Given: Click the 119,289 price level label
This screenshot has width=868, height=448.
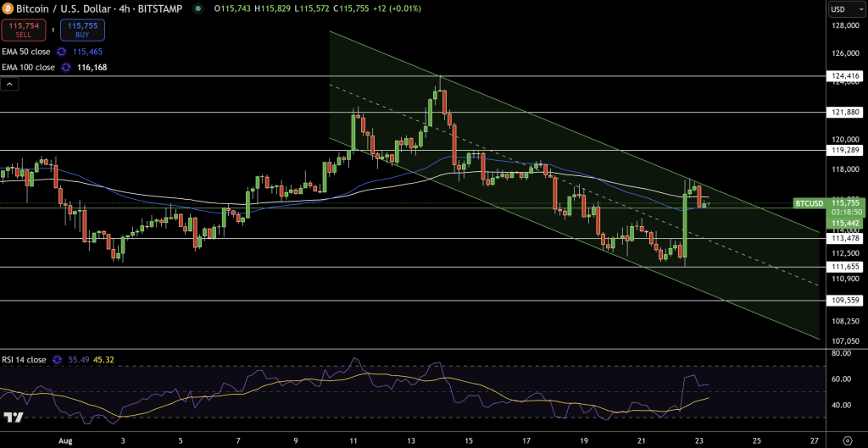Looking at the screenshot, I should click(845, 150).
